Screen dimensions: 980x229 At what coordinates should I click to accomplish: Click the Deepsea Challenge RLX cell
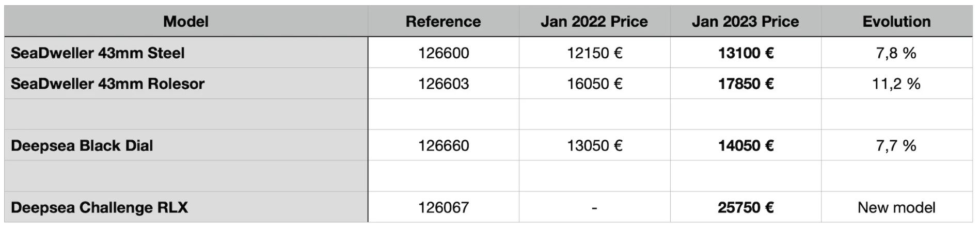(99, 208)
